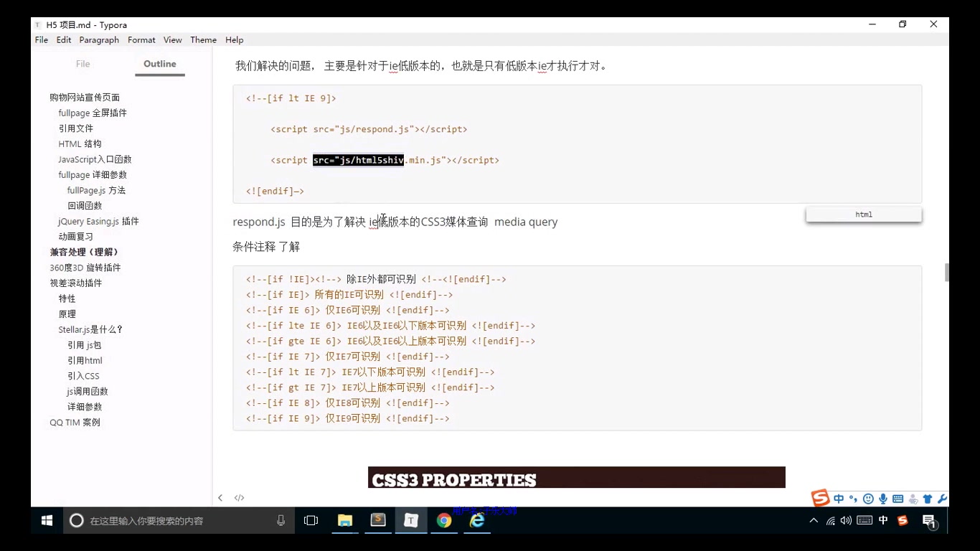Open jQuery Easing.js 插件 outline item
The width and height of the screenshot is (980, 551).
[x=98, y=222]
